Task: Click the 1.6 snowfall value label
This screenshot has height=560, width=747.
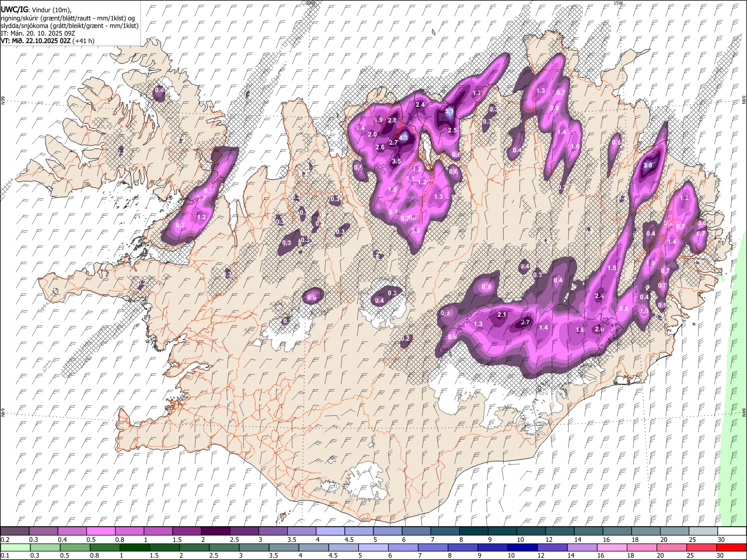Action: (x=580, y=330)
